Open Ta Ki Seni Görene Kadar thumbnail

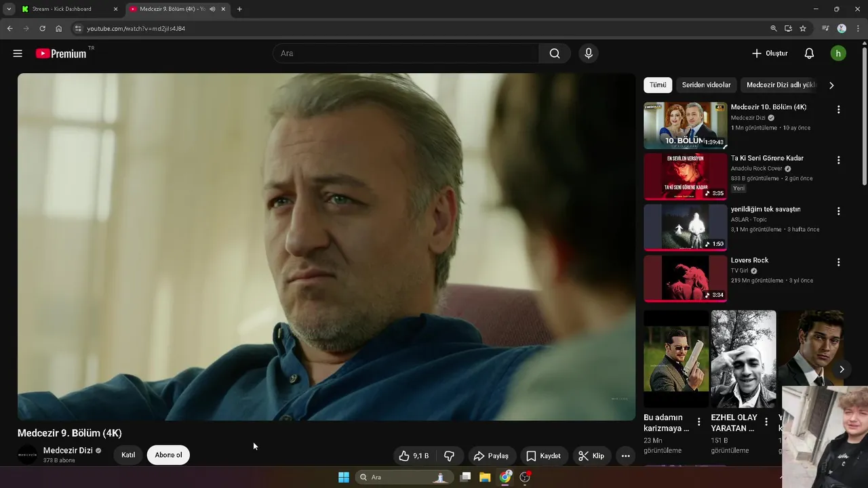pos(685,176)
